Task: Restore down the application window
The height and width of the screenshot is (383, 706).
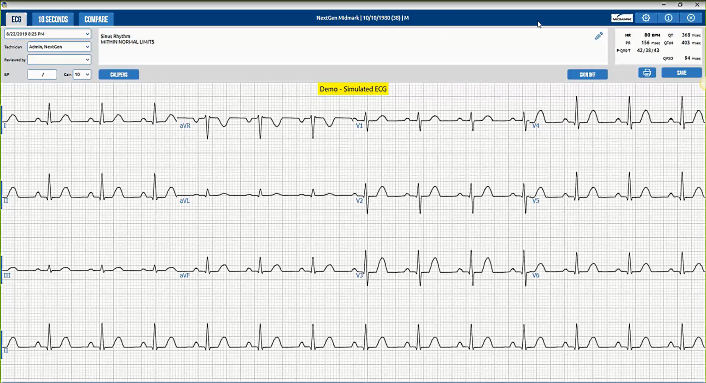Action: [680, 5]
